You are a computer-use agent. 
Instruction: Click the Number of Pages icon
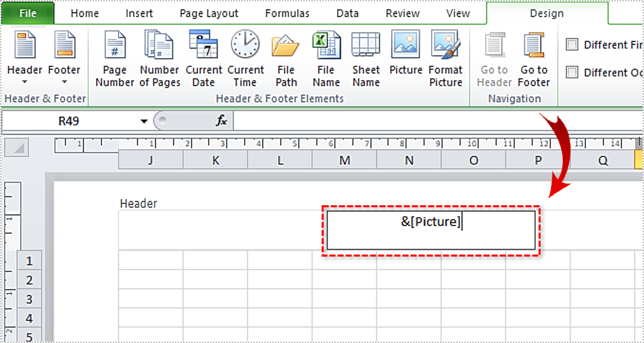[x=159, y=59]
